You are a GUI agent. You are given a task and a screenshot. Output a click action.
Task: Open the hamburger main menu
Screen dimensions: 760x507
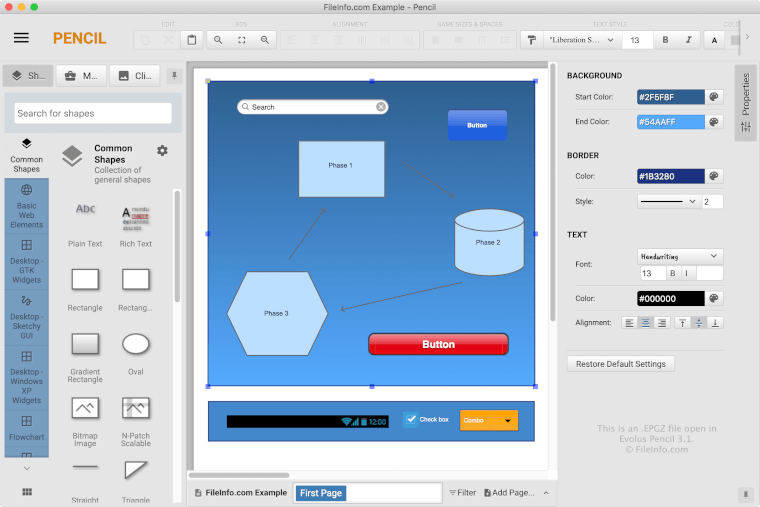[x=21, y=38]
